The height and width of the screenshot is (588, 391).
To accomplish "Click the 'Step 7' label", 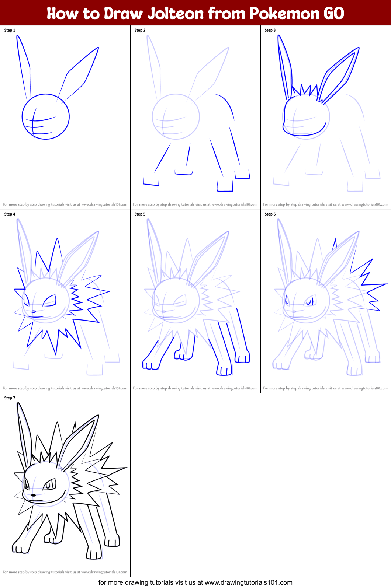I will tap(10, 398).
